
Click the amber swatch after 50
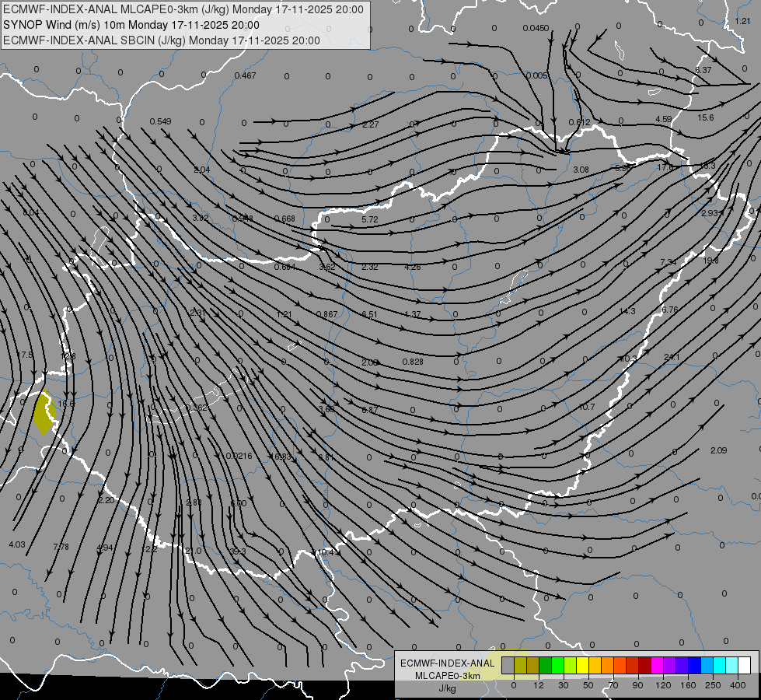[595, 665]
